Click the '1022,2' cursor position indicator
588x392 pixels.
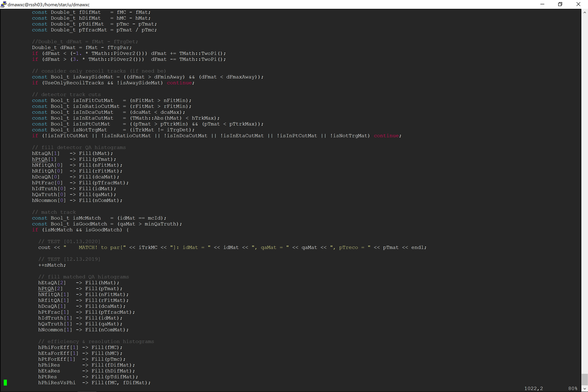[534, 388]
